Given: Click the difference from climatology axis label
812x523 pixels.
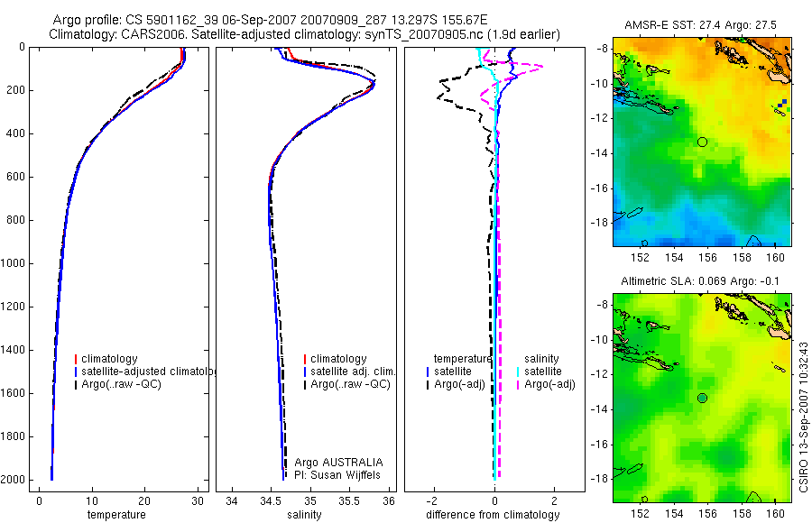Looking at the screenshot, I should (x=493, y=515).
